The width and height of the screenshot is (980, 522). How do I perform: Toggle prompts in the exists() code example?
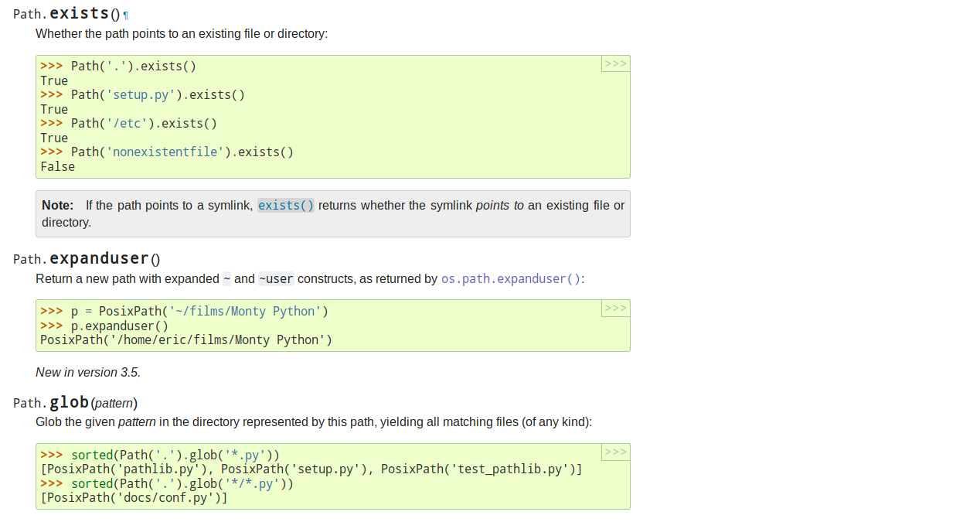point(615,64)
